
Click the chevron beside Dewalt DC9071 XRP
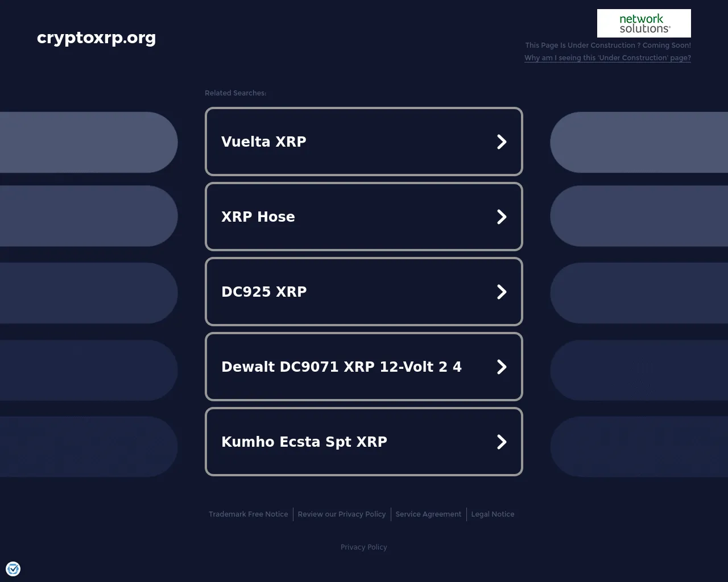502,367
